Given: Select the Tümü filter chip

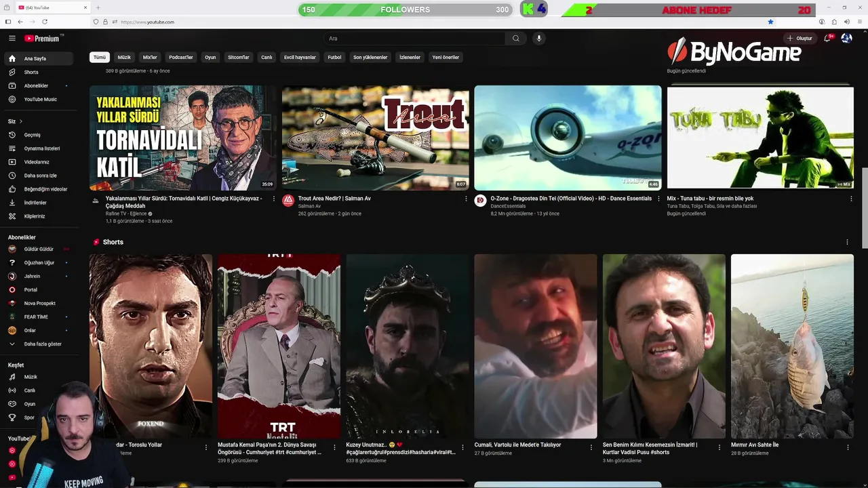Looking at the screenshot, I should click(x=100, y=57).
